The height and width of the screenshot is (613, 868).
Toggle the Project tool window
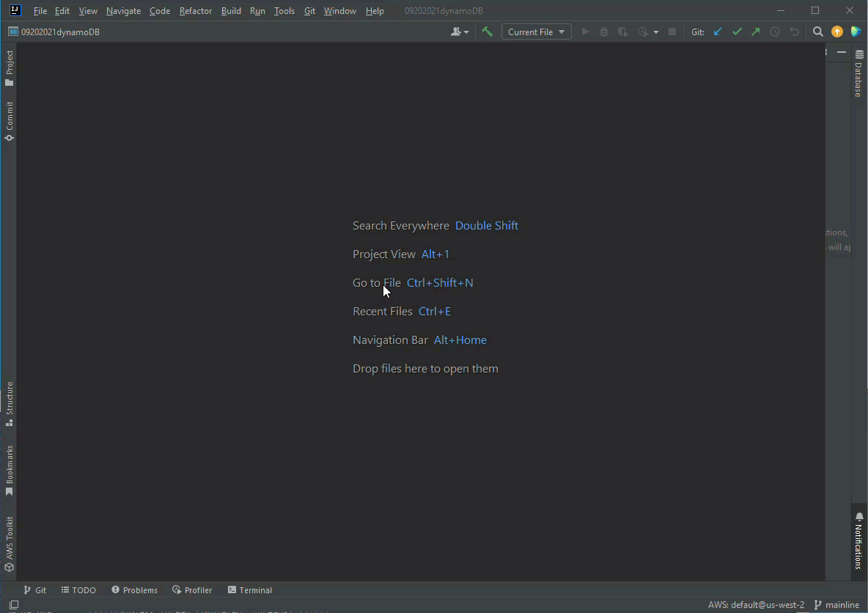tap(10, 67)
